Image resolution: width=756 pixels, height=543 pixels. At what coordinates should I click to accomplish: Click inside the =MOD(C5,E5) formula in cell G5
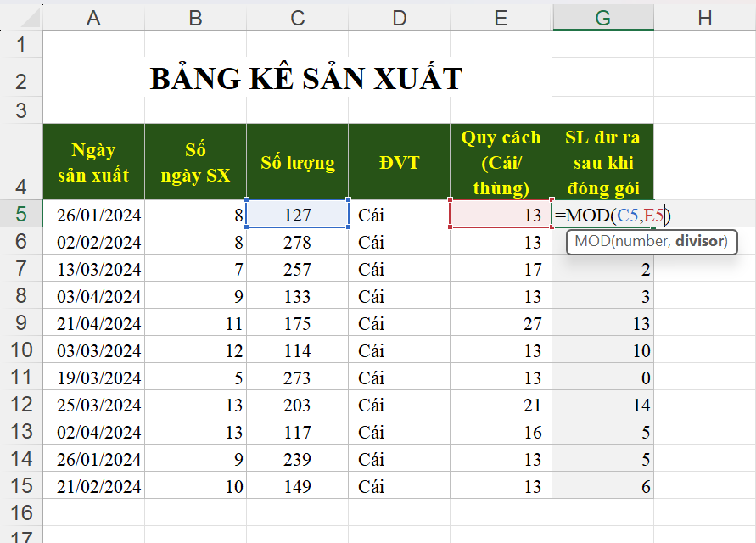(x=611, y=216)
